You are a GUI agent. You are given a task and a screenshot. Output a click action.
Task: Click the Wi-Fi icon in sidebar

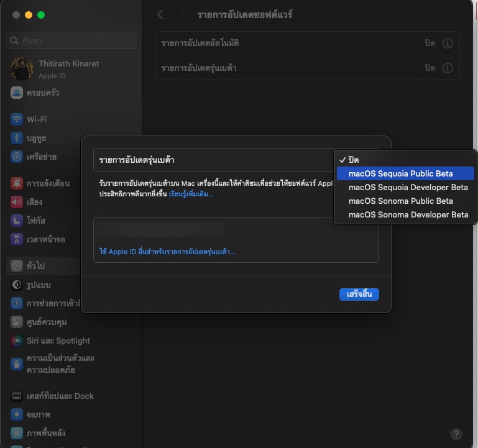(x=17, y=119)
